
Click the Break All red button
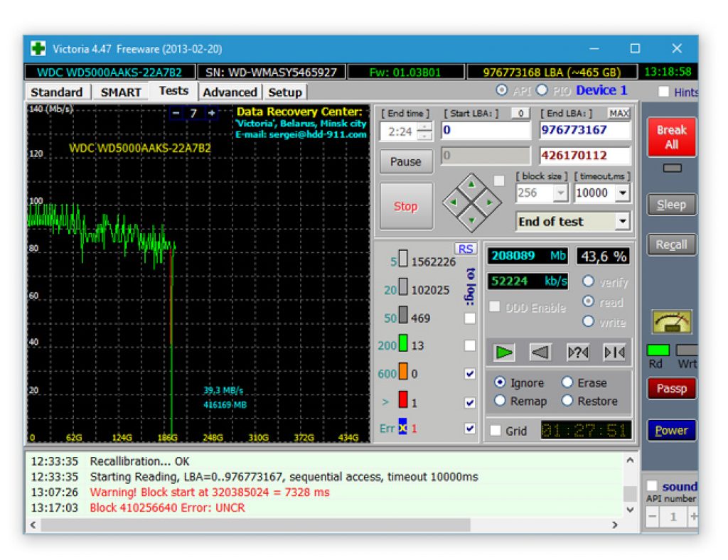[x=671, y=137]
